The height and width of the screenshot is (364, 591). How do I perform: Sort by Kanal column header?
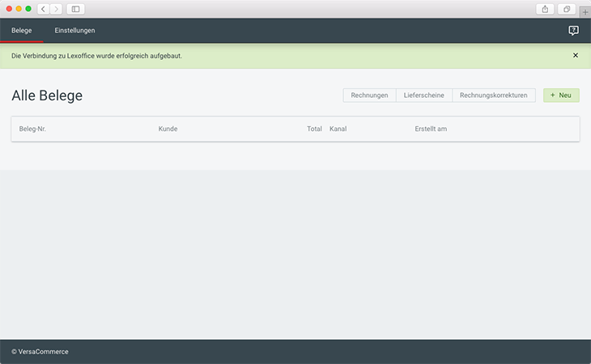coord(338,129)
